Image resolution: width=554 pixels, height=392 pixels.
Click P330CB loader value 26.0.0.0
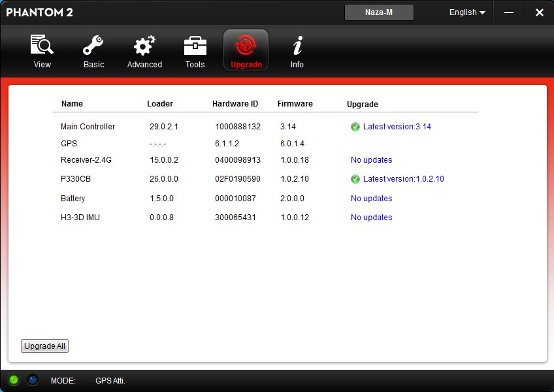163,179
